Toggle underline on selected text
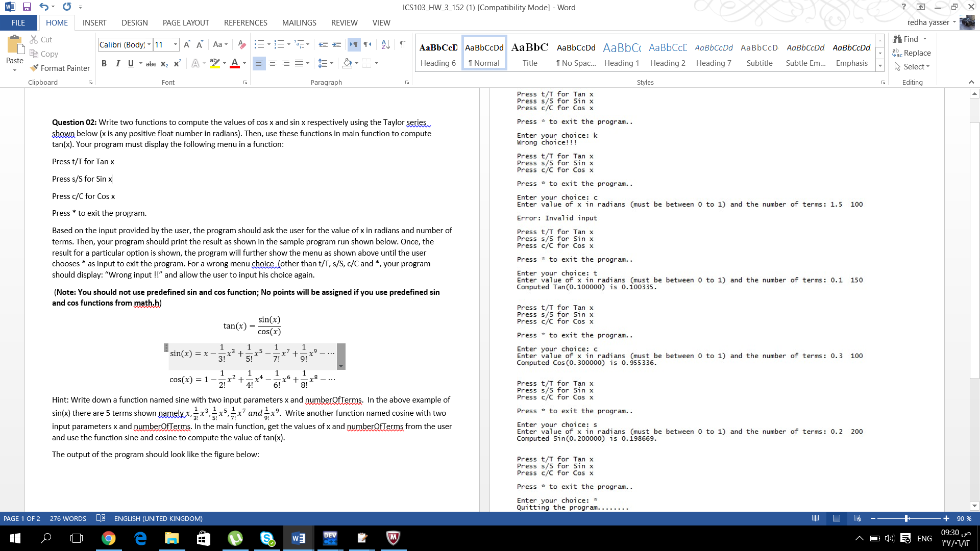 pyautogui.click(x=131, y=63)
